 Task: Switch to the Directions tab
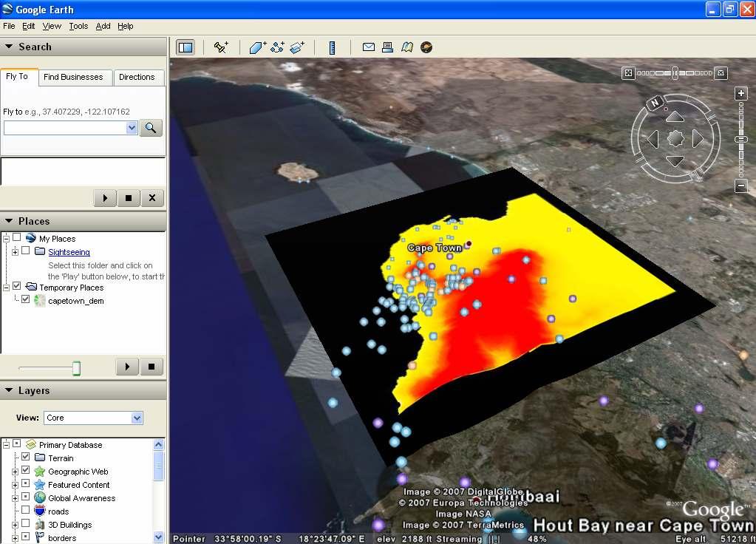click(137, 77)
